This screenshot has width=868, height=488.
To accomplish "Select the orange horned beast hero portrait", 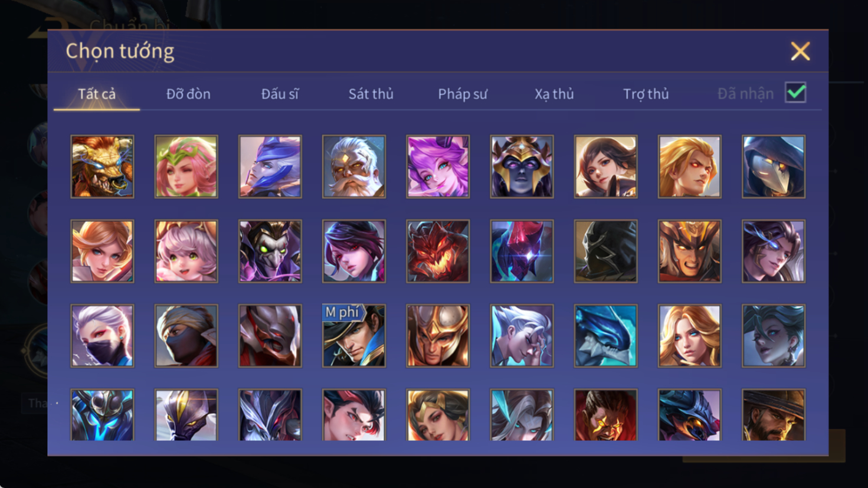I will pyautogui.click(x=102, y=166).
